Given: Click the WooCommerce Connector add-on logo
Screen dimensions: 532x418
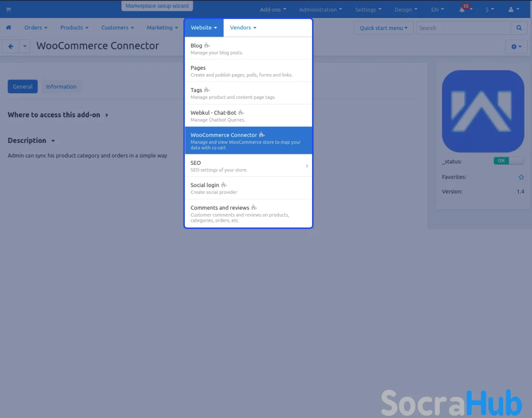Looking at the screenshot, I should point(483,111).
